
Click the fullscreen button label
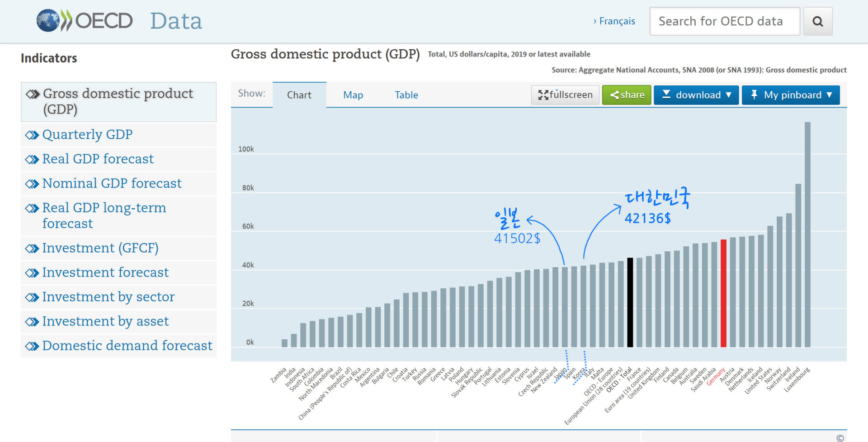click(x=571, y=95)
